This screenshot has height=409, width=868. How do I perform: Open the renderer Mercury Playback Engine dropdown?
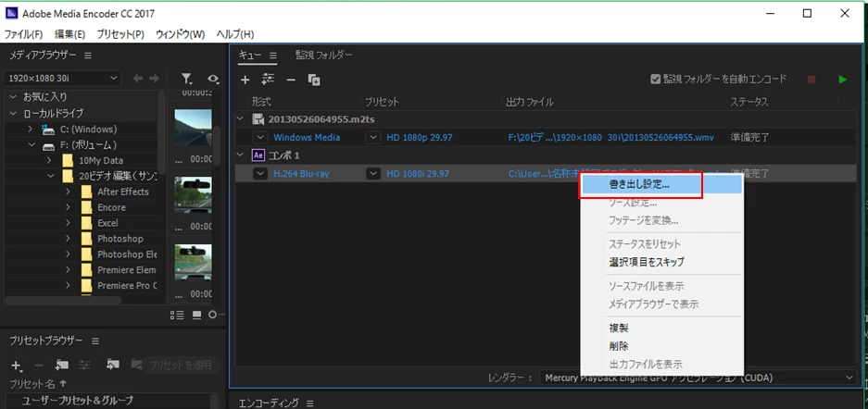[x=698, y=378]
